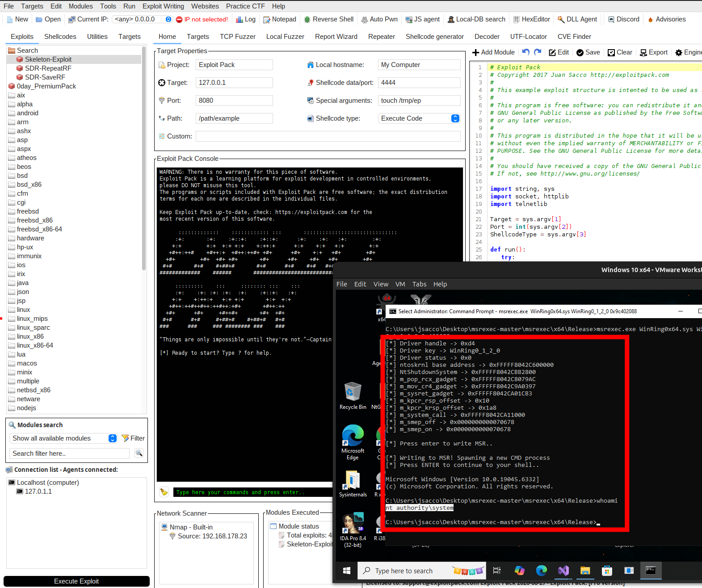This screenshot has height=588, width=702.
Task: Click the Target field containing 127.0.0.1
Action: (234, 83)
